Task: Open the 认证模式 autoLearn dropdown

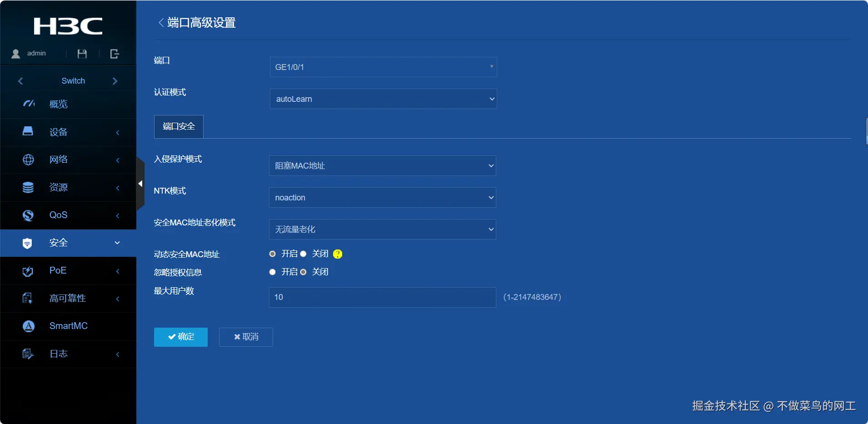Action: [382, 99]
